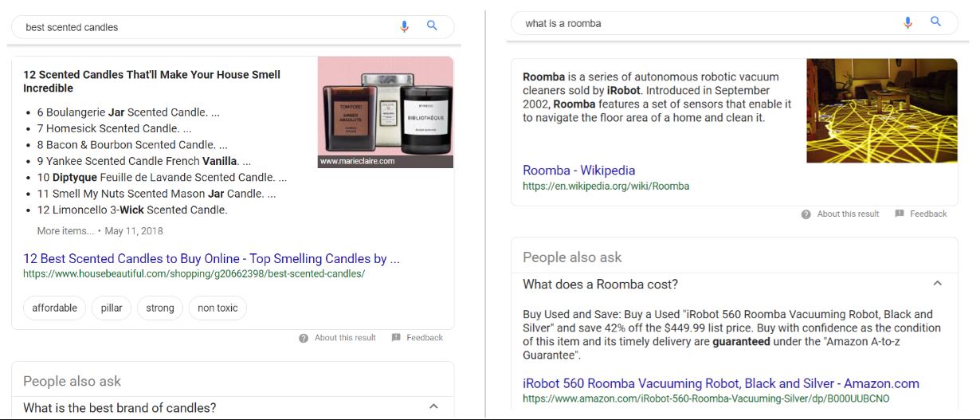The image size is (980, 420).
Task: Click 'More items...' under the candle list
Action: pyautogui.click(x=65, y=231)
